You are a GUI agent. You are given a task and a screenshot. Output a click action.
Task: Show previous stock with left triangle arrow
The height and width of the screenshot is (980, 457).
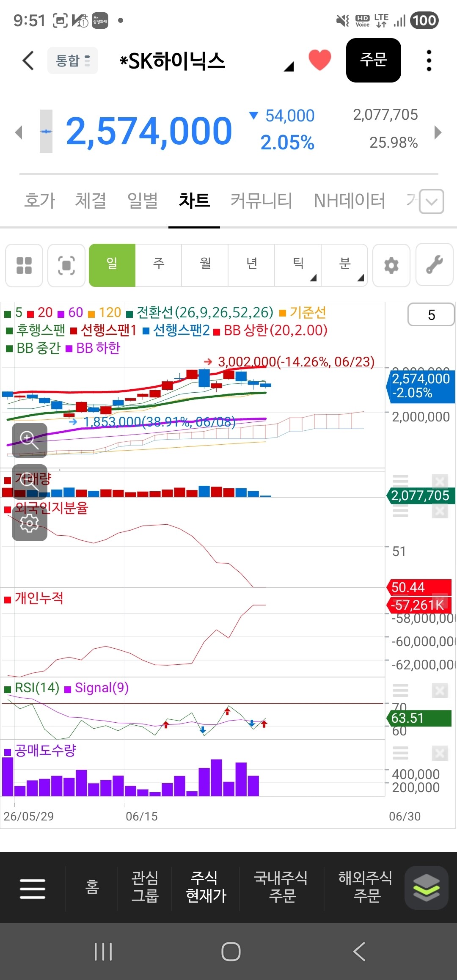(18, 132)
